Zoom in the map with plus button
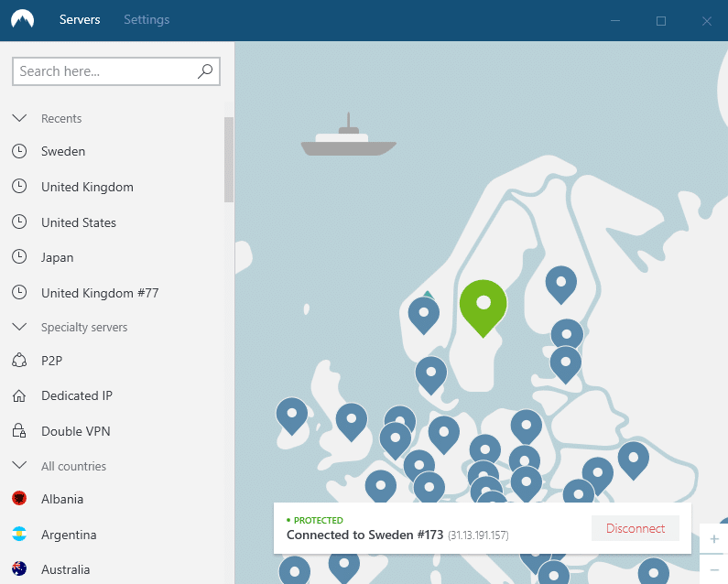Image resolution: width=728 pixels, height=584 pixels. tap(714, 538)
